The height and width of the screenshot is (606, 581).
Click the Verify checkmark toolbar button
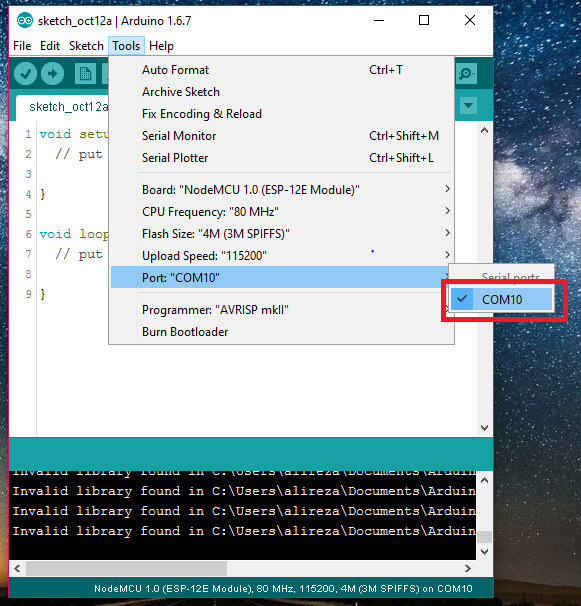coord(26,73)
